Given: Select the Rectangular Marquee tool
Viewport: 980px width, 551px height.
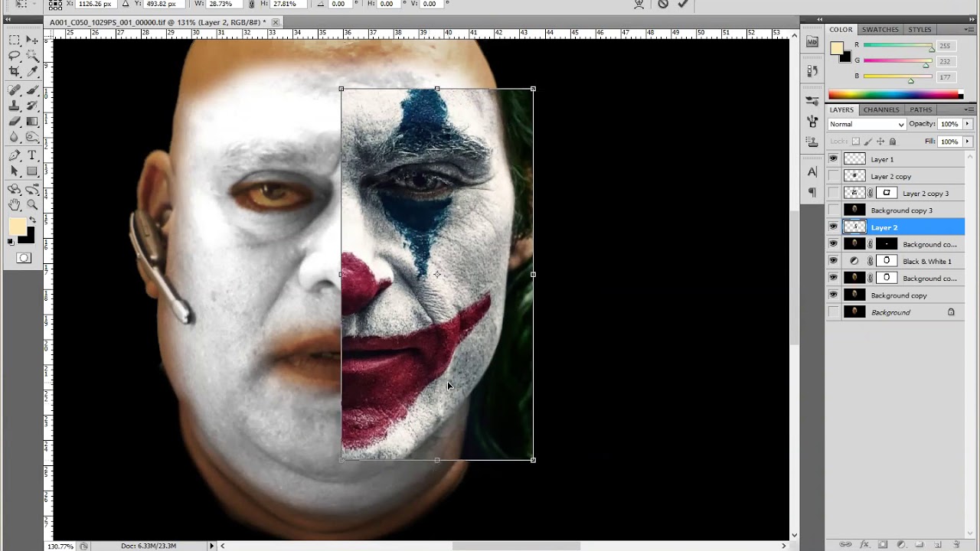Looking at the screenshot, I should (x=15, y=40).
